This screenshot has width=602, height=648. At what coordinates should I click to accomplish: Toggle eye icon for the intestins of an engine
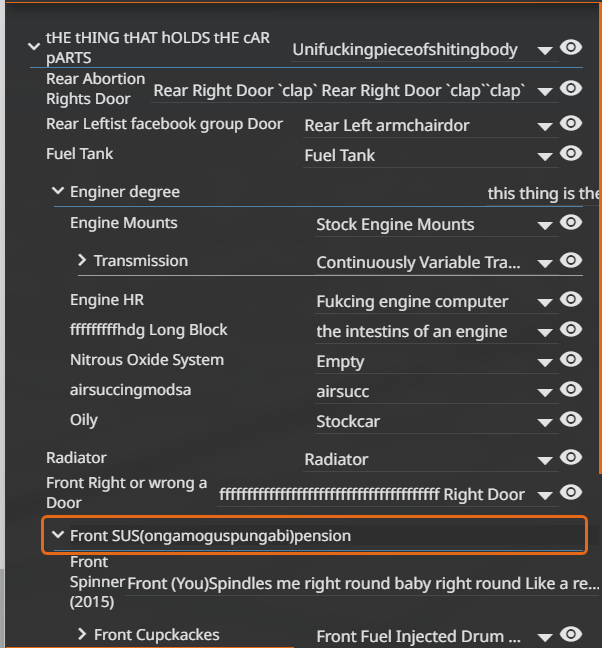pyautogui.click(x=571, y=330)
